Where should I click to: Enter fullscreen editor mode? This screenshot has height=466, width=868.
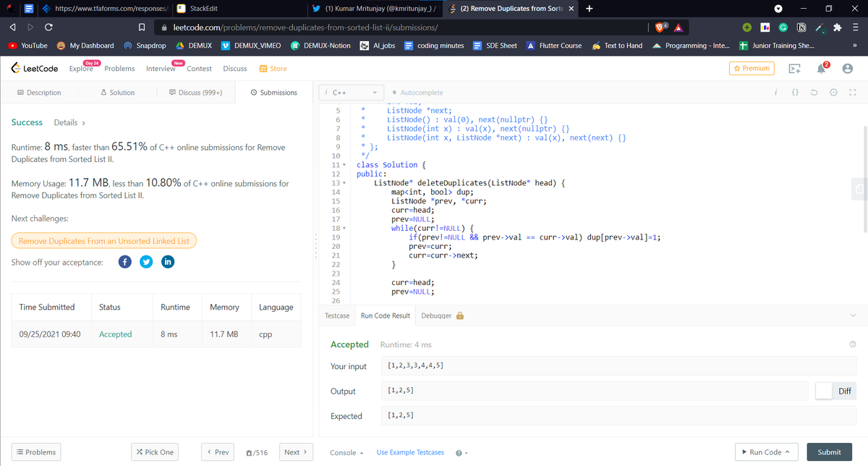click(x=852, y=93)
